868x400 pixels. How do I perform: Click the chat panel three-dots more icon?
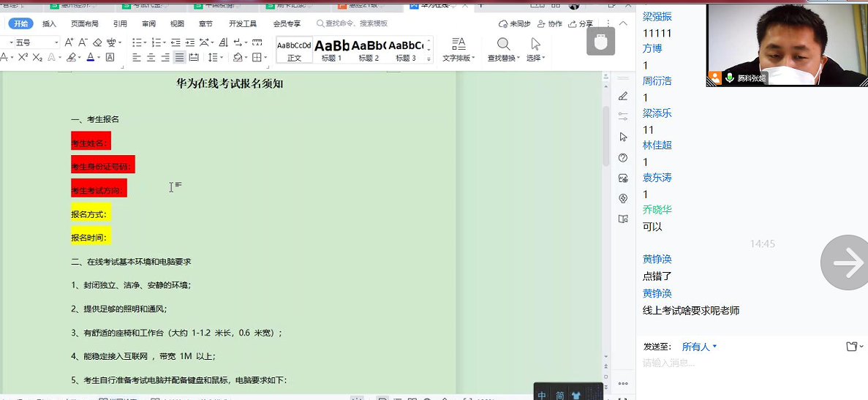click(623, 383)
